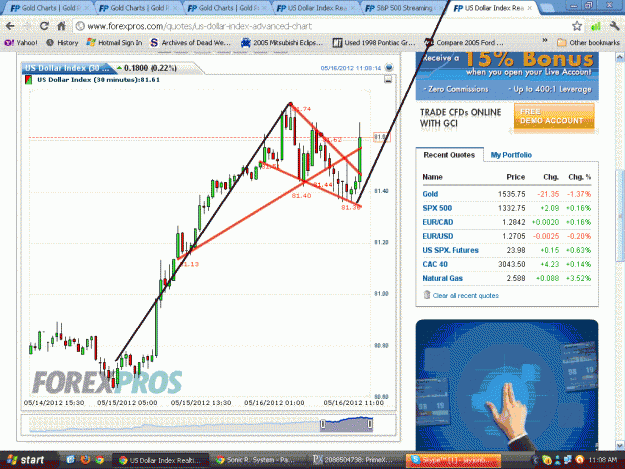Adjust right handle of chart range slider
Viewport: 625px width, 469px height.
[x=370, y=425]
